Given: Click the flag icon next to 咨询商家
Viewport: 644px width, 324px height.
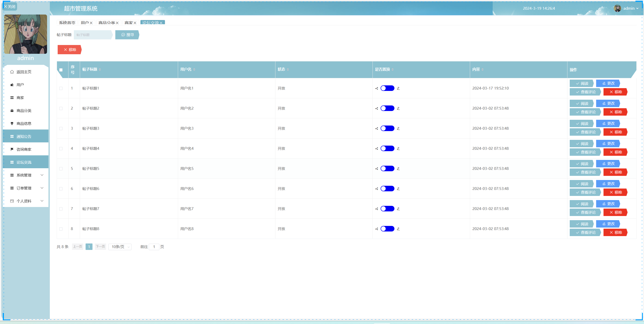Looking at the screenshot, I should (12, 149).
